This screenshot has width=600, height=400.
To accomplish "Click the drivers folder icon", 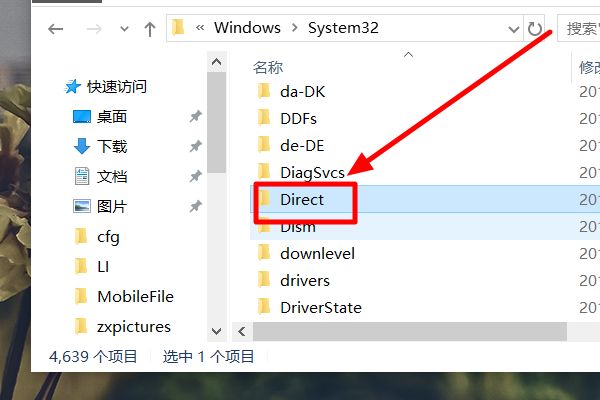I will 264,280.
